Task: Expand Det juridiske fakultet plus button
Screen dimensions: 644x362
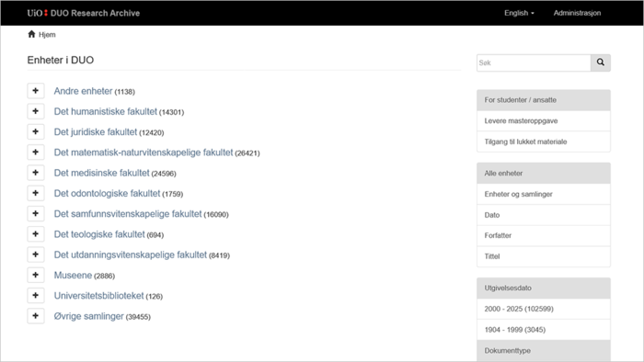Action: click(x=36, y=131)
